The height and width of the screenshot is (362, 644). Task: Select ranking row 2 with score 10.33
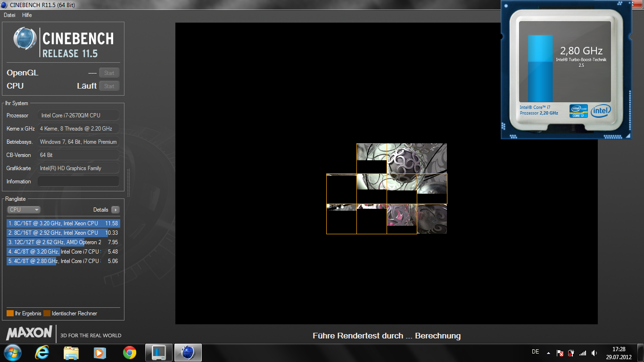63,233
